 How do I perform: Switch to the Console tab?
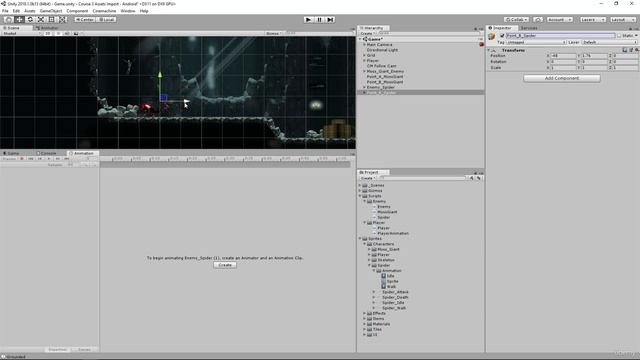pyautogui.click(x=47, y=153)
